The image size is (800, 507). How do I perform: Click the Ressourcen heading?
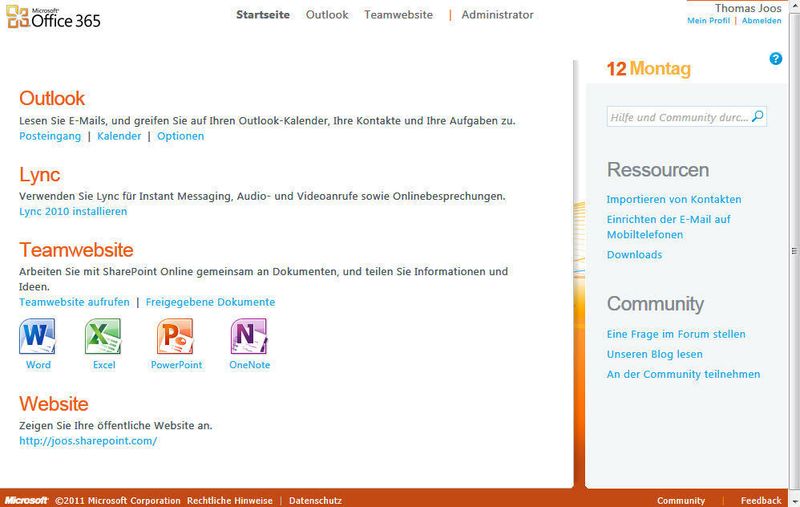tap(658, 170)
